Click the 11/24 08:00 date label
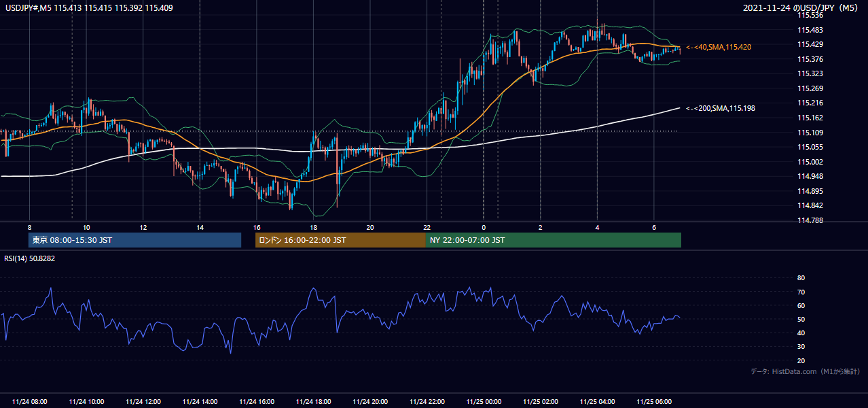 click(29, 402)
